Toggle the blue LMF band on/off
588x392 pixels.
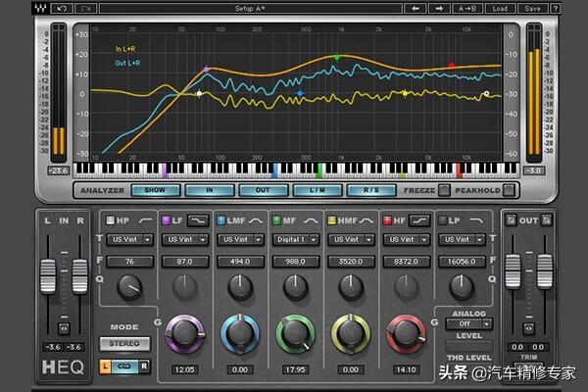pos(220,220)
